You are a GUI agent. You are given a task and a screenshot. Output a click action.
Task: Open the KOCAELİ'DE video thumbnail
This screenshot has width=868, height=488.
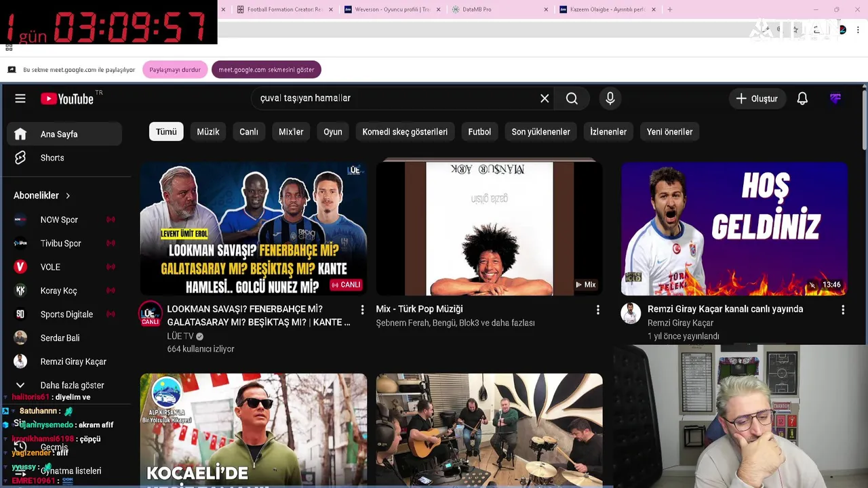point(254,430)
